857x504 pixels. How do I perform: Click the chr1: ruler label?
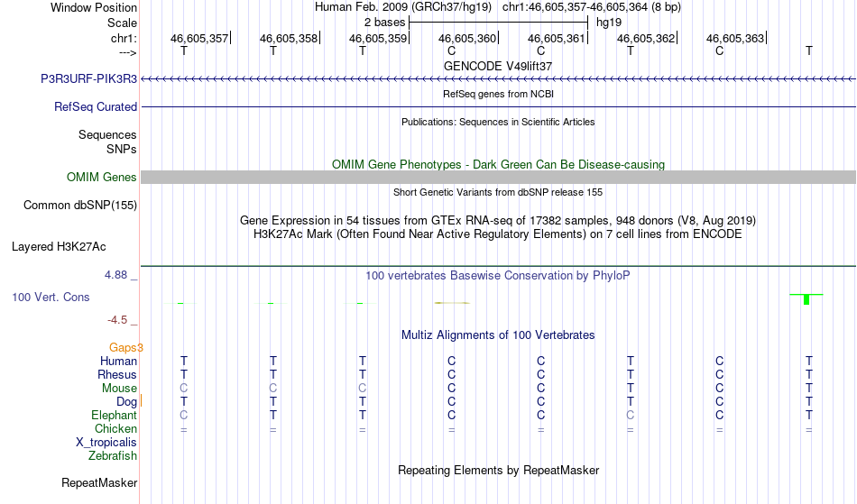point(124,38)
